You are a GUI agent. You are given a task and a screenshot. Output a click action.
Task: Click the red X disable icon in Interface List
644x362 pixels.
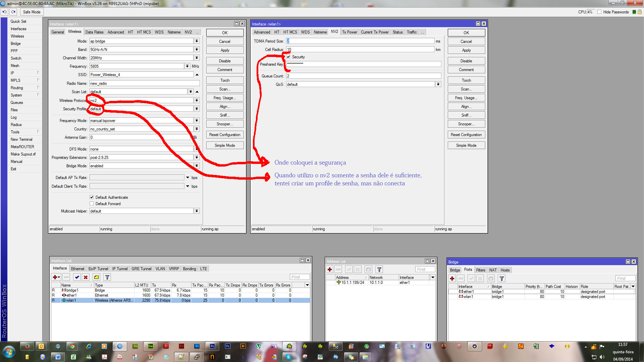[x=86, y=277]
